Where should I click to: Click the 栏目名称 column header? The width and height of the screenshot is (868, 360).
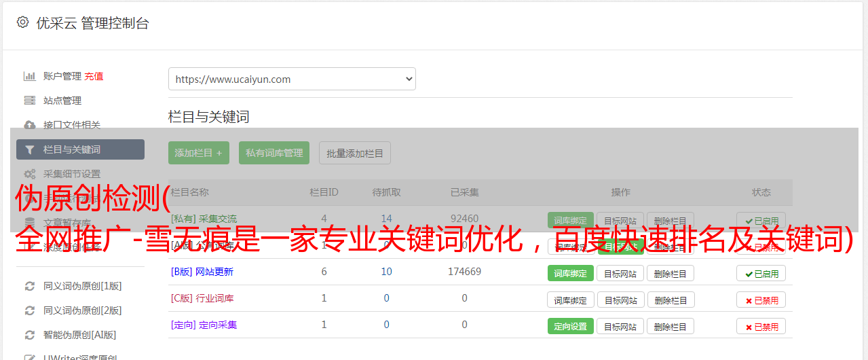click(190, 192)
